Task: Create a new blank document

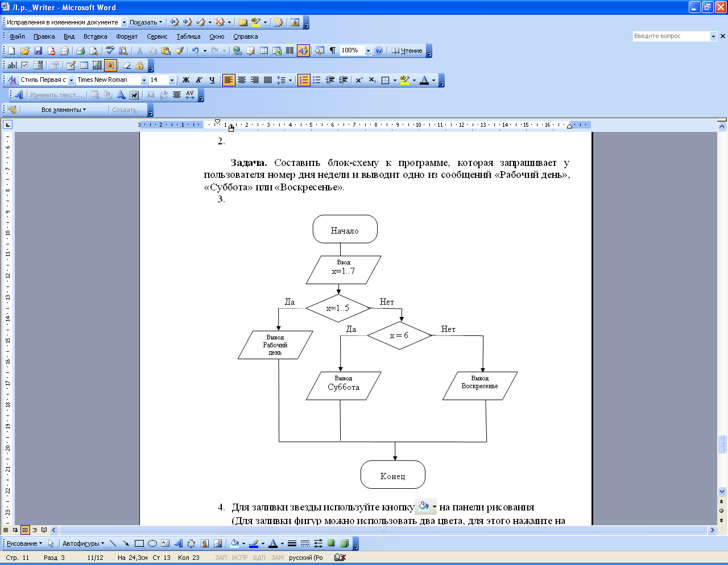Action: coord(12,51)
